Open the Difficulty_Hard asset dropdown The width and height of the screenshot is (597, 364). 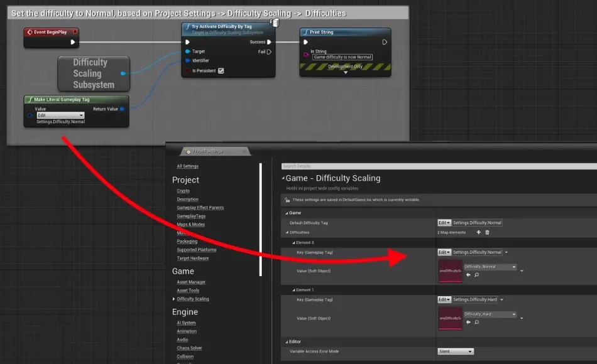(x=490, y=314)
